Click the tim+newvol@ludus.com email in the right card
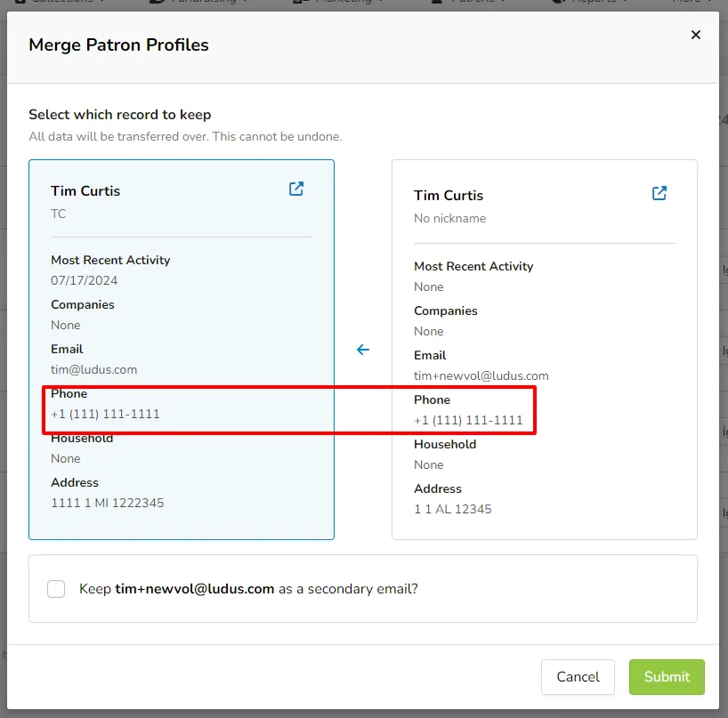This screenshot has height=718, width=728. pyautogui.click(x=481, y=376)
